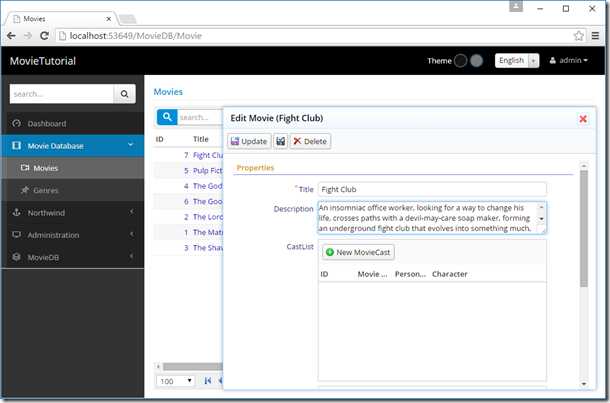Open the Pulp Fiction row link
The width and height of the screenshot is (610, 403).
[x=208, y=171]
